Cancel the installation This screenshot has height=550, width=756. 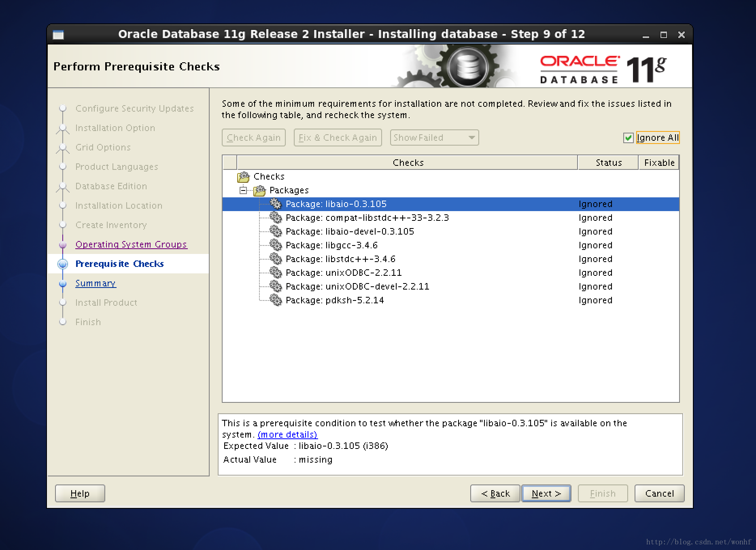click(x=660, y=493)
